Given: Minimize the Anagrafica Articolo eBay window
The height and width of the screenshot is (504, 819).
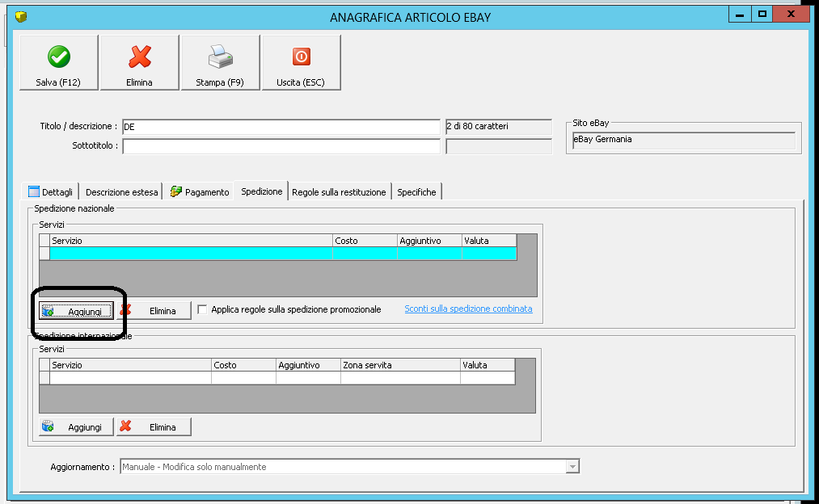Looking at the screenshot, I should pyautogui.click(x=740, y=14).
